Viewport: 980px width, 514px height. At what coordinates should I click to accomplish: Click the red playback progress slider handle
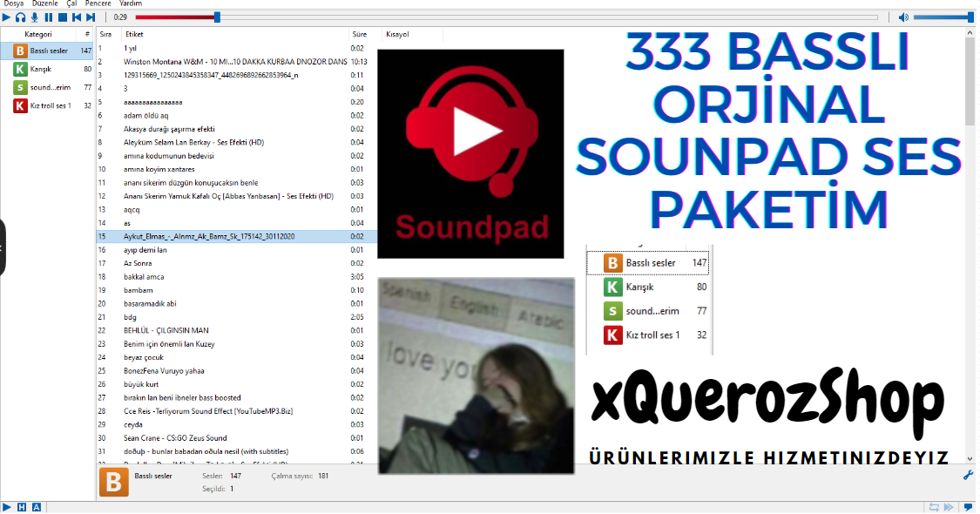tap(217, 17)
